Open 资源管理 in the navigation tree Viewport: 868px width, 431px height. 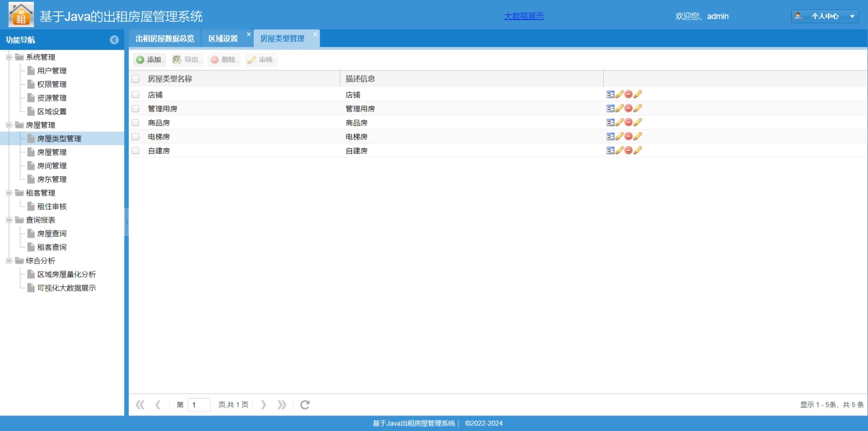(x=52, y=98)
